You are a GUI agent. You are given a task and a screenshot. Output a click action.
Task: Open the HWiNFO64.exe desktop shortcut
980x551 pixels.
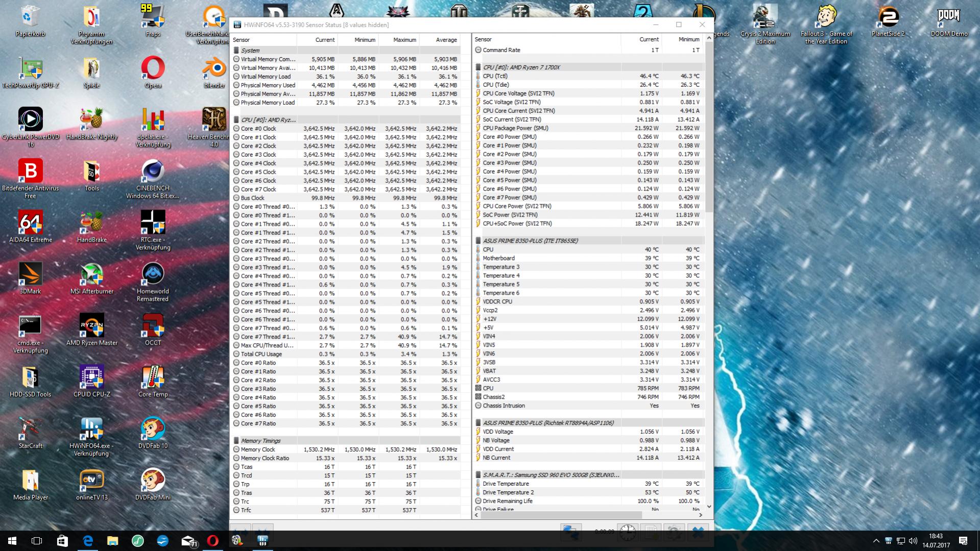(91, 437)
